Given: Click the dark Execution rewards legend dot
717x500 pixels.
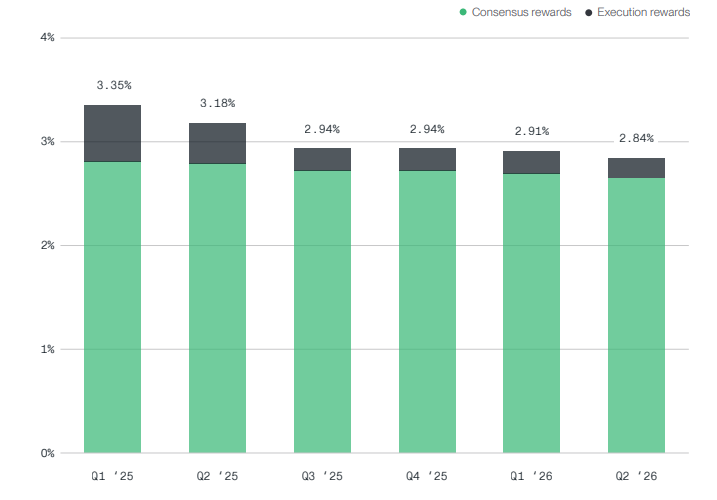Looking at the screenshot, I should click(589, 12).
